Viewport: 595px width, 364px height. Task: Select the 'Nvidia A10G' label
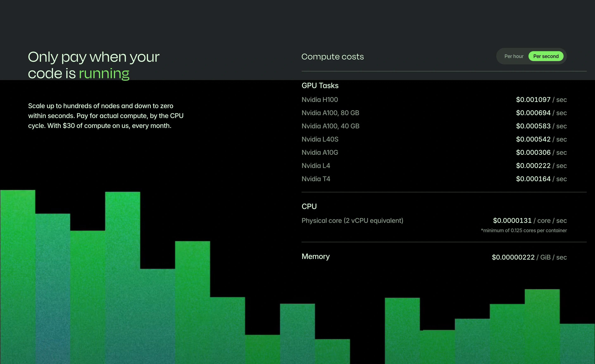point(320,152)
